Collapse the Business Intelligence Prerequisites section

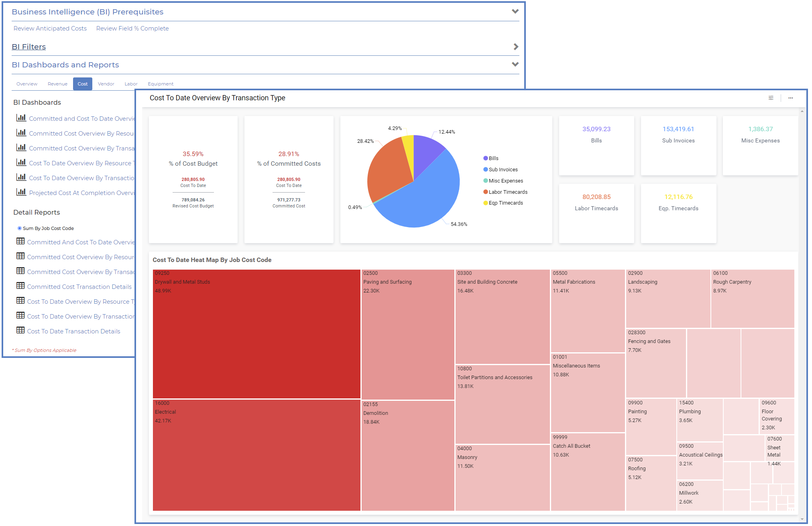click(x=515, y=12)
